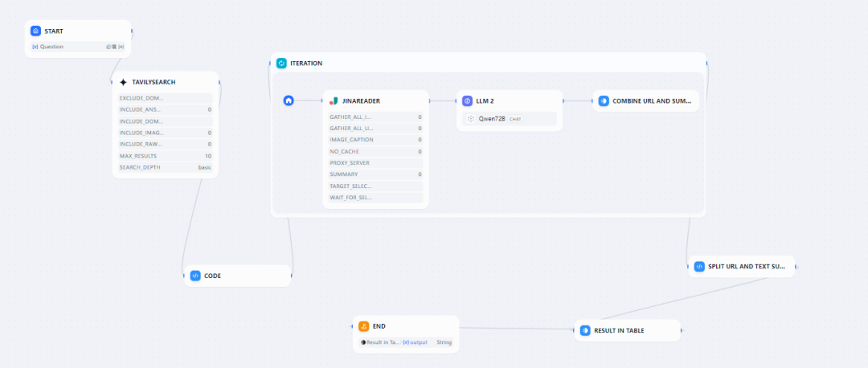Screen dimensions: 868x368
Task: Select the Qwen72B model row
Action: tap(510, 118)
